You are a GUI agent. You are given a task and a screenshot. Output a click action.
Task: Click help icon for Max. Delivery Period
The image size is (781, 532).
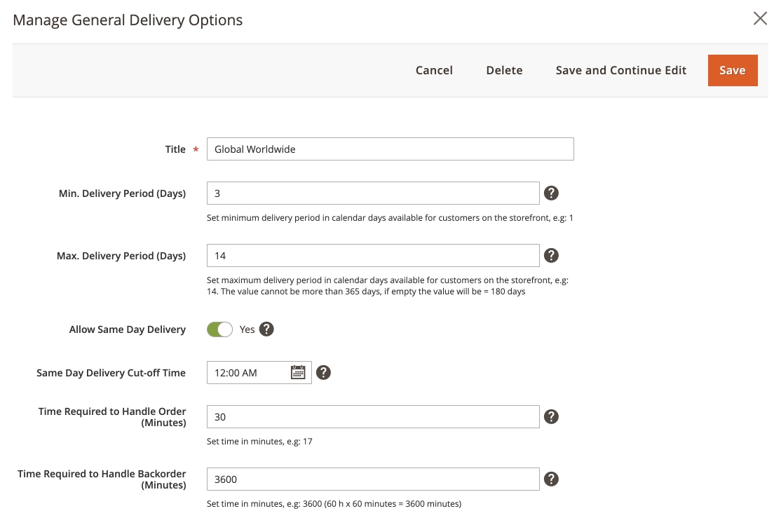pos(552,256)
